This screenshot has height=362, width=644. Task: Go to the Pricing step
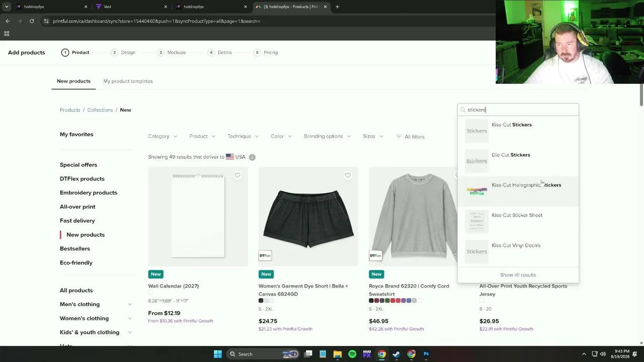pos(266,52)
